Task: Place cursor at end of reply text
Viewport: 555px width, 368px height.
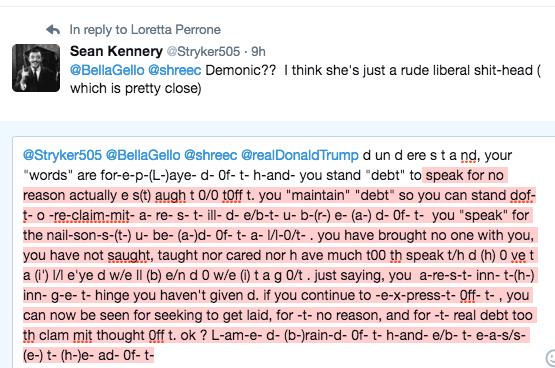Action: 154,355
